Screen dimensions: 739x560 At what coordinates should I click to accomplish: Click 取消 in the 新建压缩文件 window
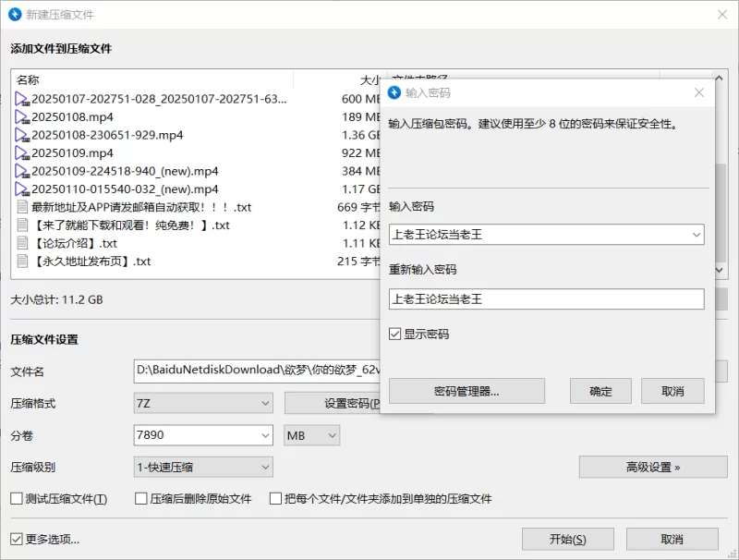(x=672, y=539)
